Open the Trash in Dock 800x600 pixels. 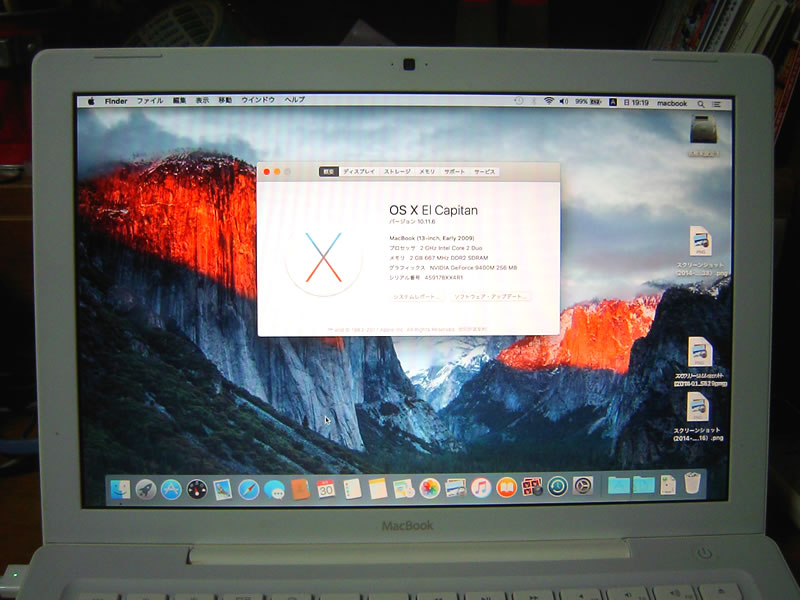(692, 483)
